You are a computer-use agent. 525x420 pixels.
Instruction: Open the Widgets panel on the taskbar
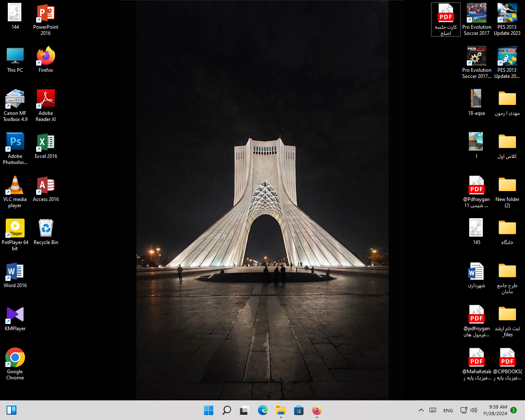(11, 410)
